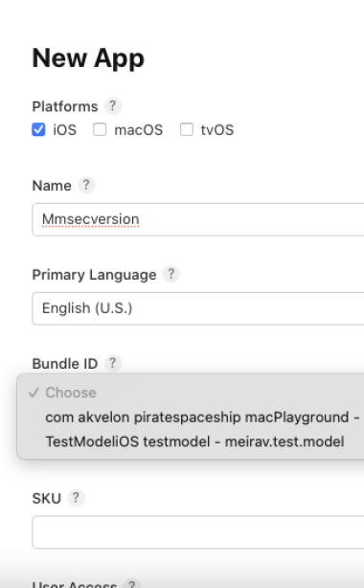Select com akvelon piratespaceship macPlayground bundle
The image size is (364, 588).
click(192, 417)
